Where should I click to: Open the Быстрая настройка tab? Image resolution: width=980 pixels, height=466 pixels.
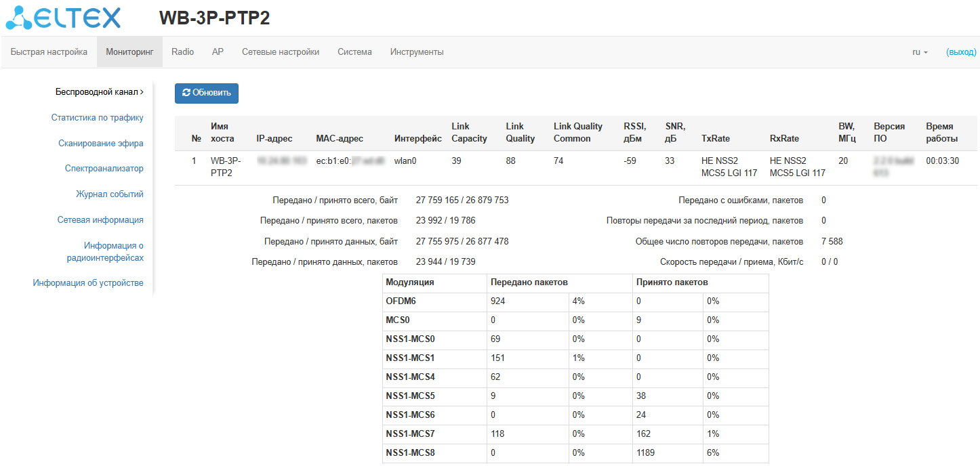49,52
